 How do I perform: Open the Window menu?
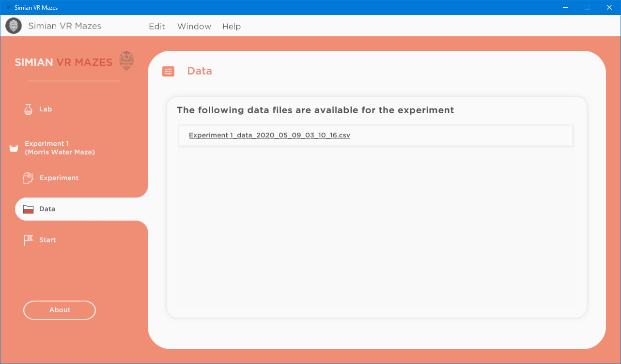(x=194, y=27)
